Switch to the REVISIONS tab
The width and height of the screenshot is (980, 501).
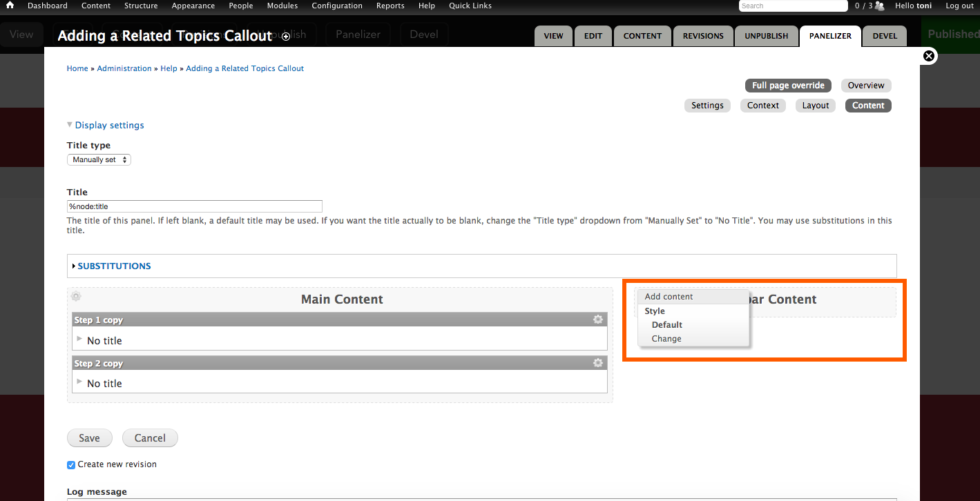point(703,36)
